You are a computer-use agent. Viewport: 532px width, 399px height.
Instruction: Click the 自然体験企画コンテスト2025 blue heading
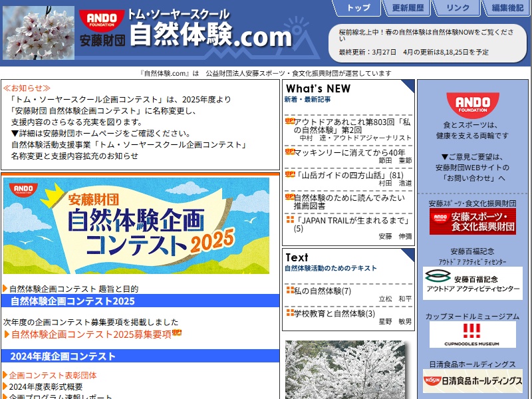pyautogui.click(x=140, y=301)
